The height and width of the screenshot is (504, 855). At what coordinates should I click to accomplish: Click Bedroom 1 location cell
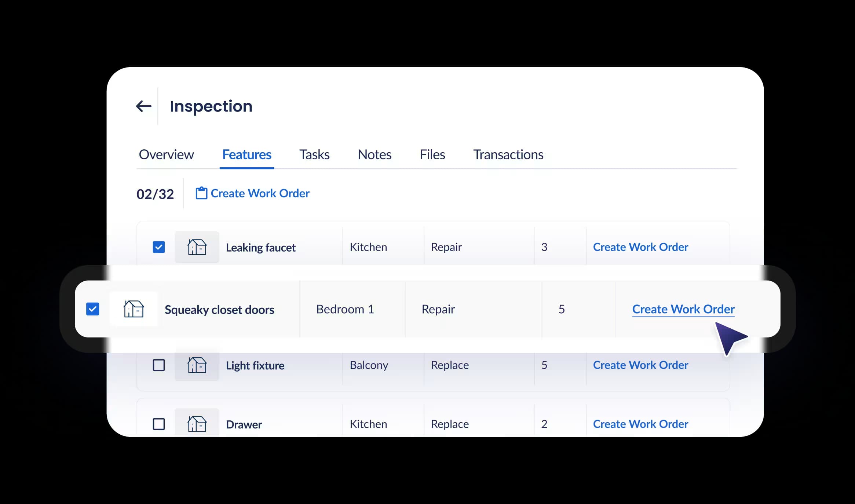click(345, 309)
